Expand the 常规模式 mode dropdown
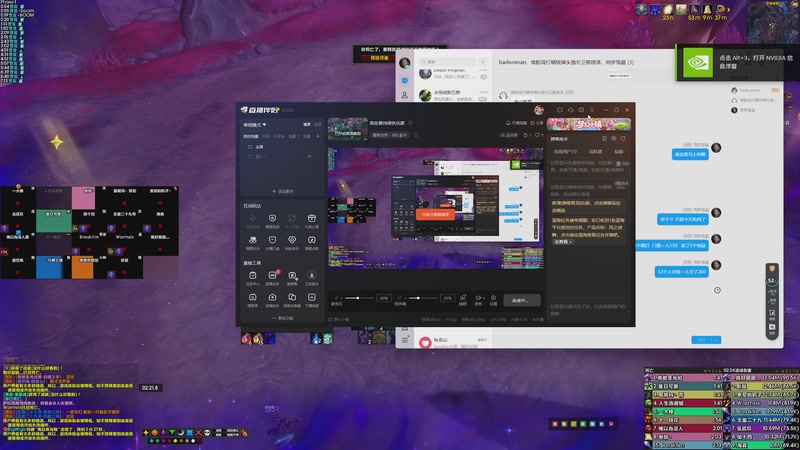Viewport: 800px width, 450px height. 255,124
